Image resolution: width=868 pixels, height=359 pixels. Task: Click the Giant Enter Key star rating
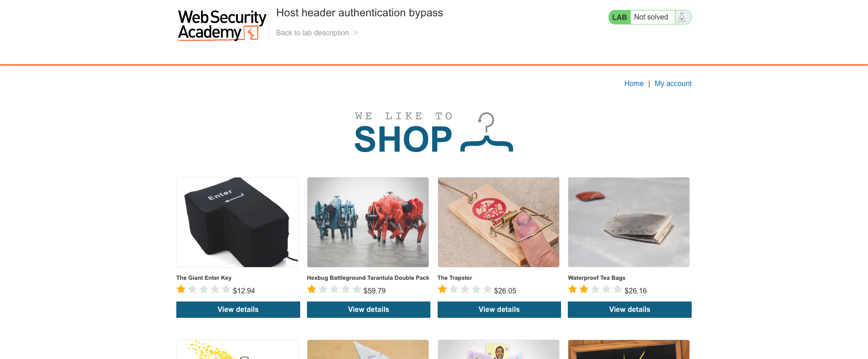point(203,289)
